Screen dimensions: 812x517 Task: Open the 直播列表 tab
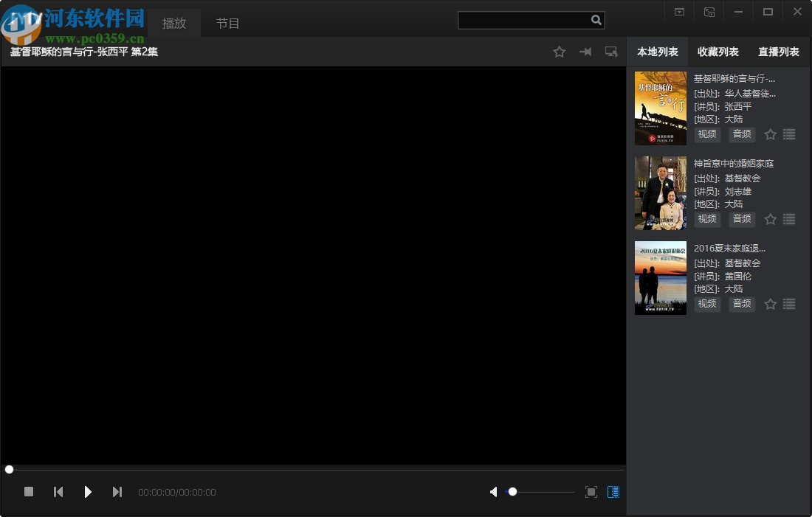point(777,52)
